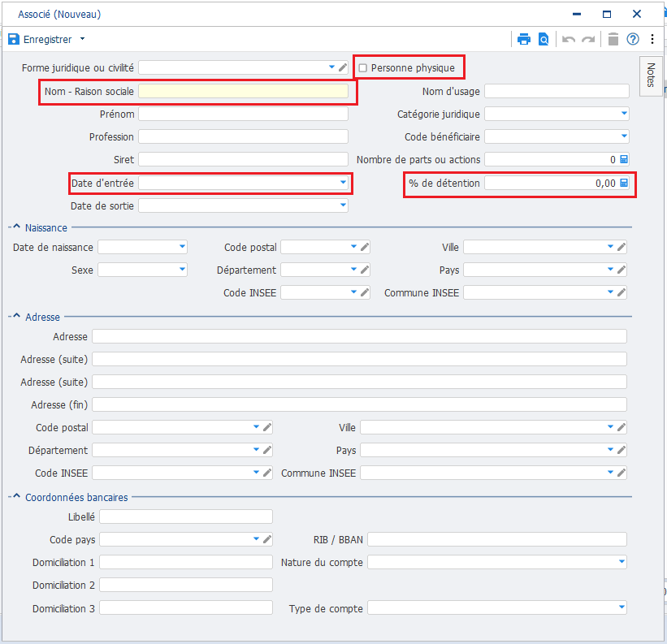667x644 pixels.
Task: Open calculator for Nombre de parts ou actions
Action: pos(624,159)
